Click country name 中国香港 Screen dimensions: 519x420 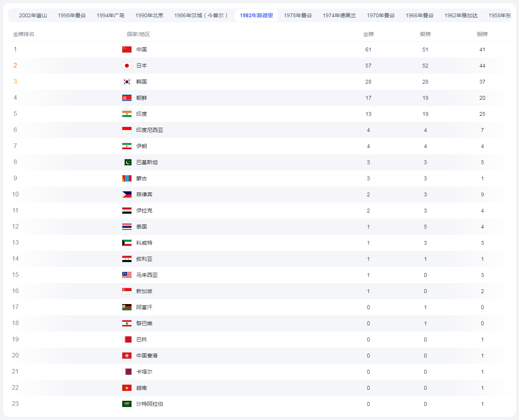click(x=147, y=356)
